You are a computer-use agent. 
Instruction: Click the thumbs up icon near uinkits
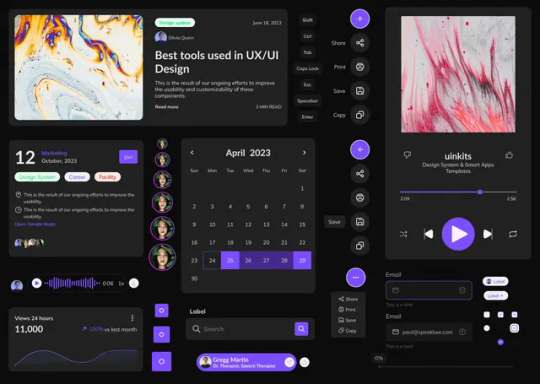pyautogui.click(x=509, y=155)
